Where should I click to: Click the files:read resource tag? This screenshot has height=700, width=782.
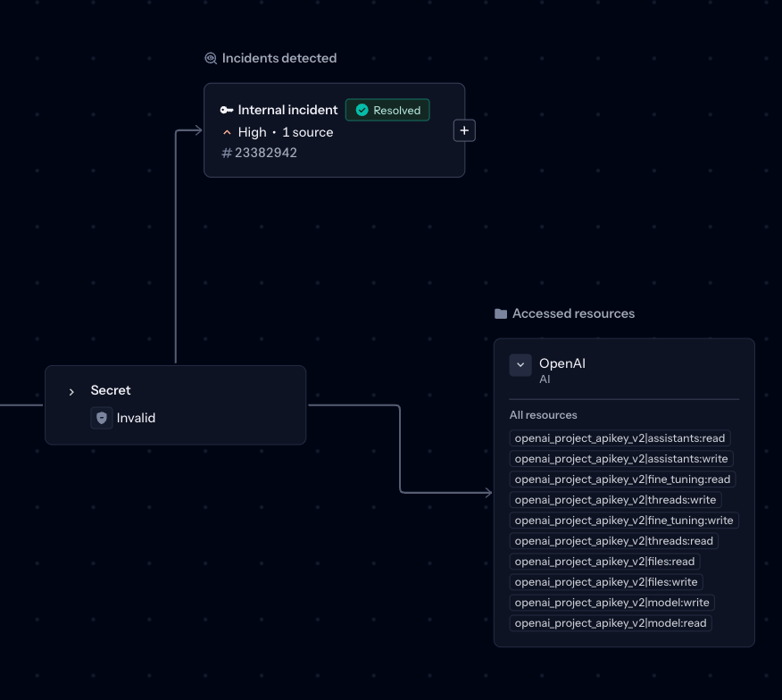pos(605,562)
